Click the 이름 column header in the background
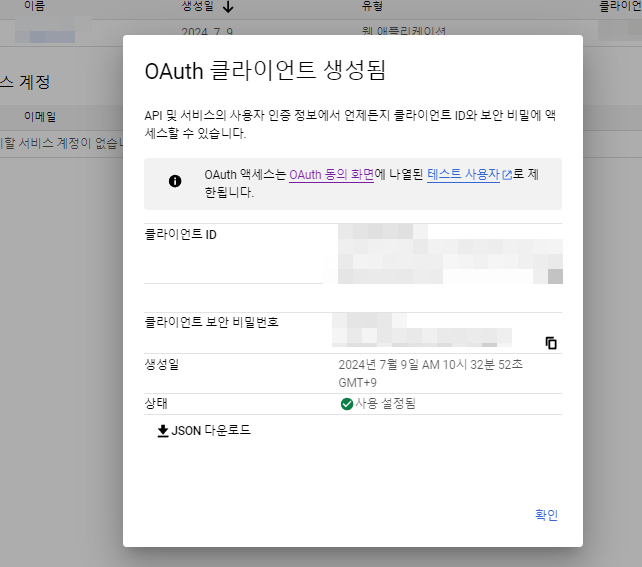The image size is (642, 567). click(x=34, y=6)
